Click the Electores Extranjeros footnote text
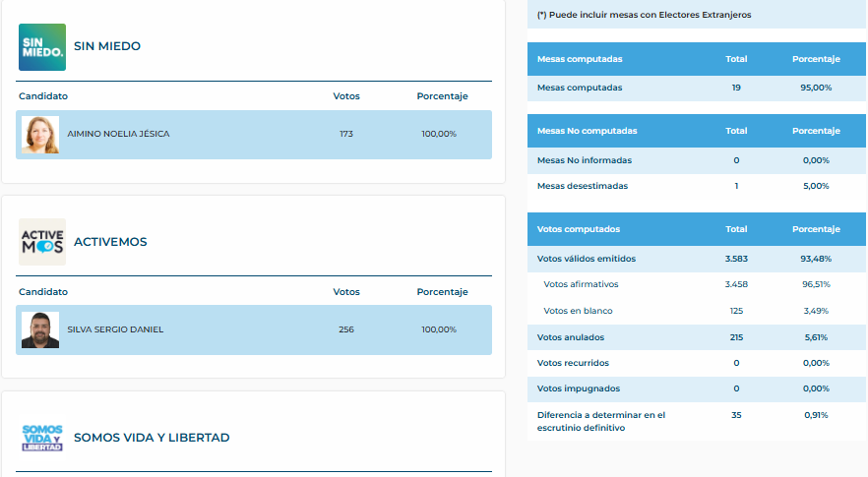 click(645, 15)
